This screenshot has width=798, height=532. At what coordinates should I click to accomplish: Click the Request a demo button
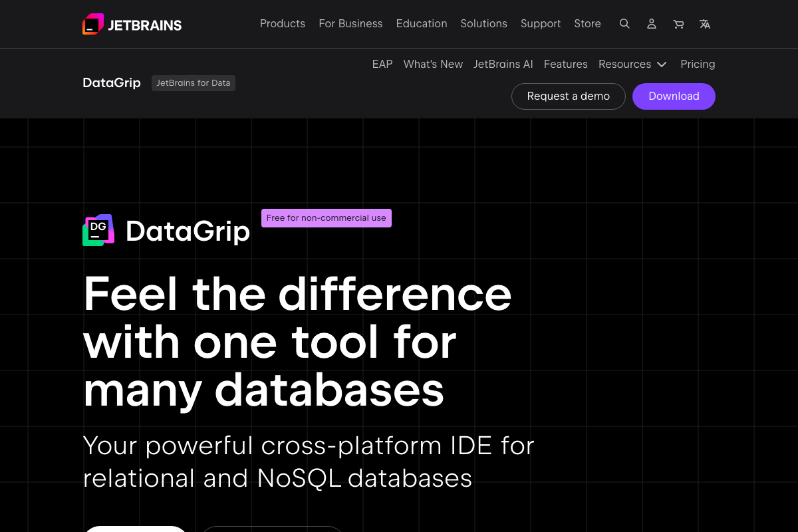[x=569, y=96]
